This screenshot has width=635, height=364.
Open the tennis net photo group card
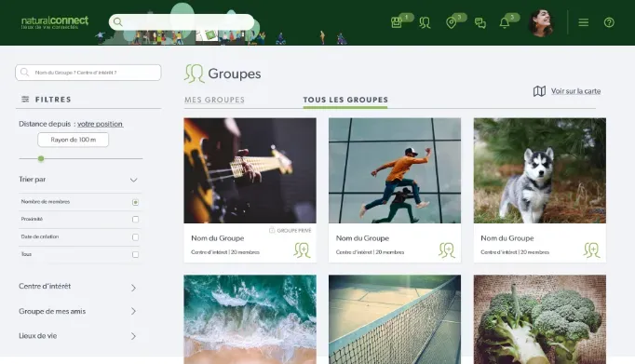[x=395, y=319]
